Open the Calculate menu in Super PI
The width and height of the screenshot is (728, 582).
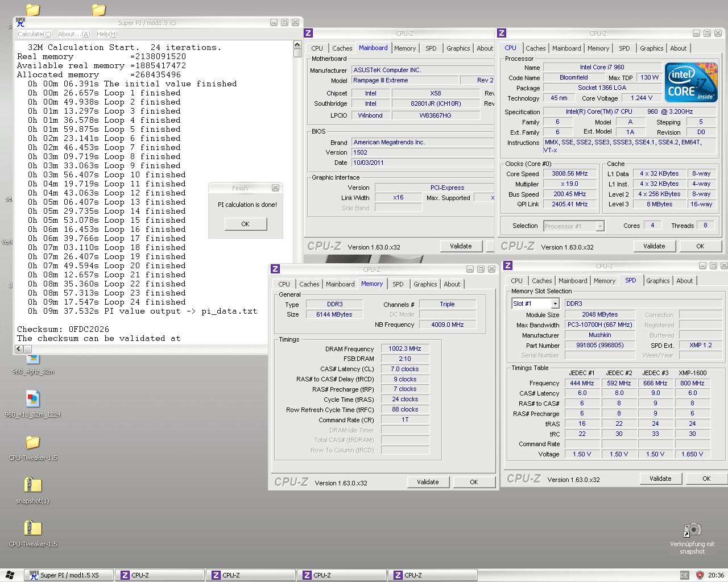pos(35,34)
